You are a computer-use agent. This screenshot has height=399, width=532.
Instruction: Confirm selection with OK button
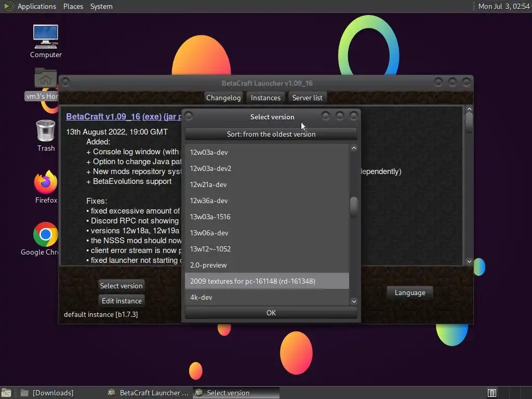tap(271, 312)
